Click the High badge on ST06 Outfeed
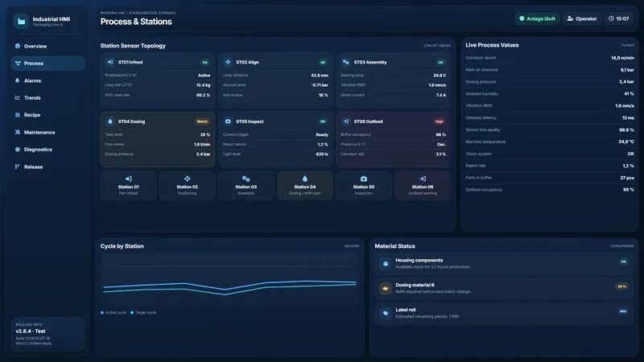 pyautogui.click(x=439, y=121)
